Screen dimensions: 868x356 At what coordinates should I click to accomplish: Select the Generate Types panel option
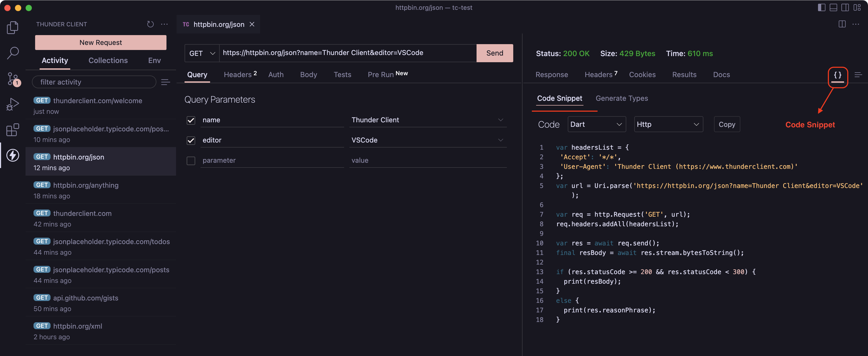click(x=621, y=98)
